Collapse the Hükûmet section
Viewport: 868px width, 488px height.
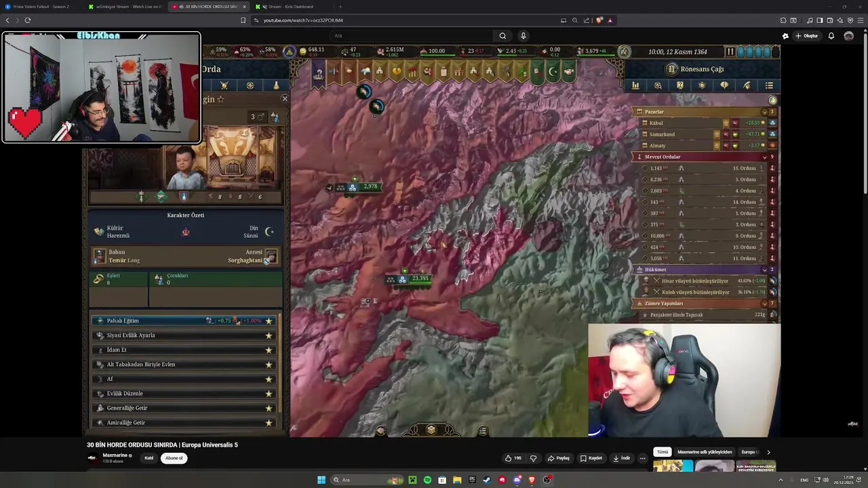coord(764,270)
